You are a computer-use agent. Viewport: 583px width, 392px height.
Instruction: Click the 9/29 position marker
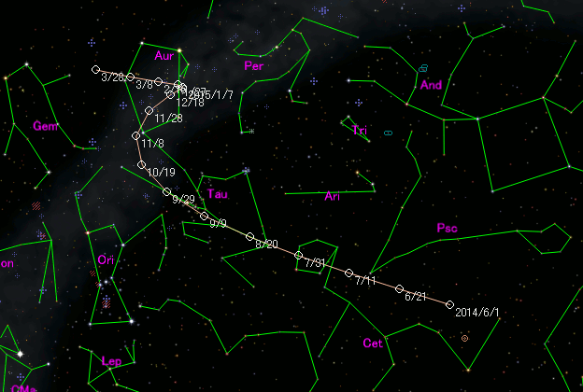pyautogui.click(x=167, y=192)
